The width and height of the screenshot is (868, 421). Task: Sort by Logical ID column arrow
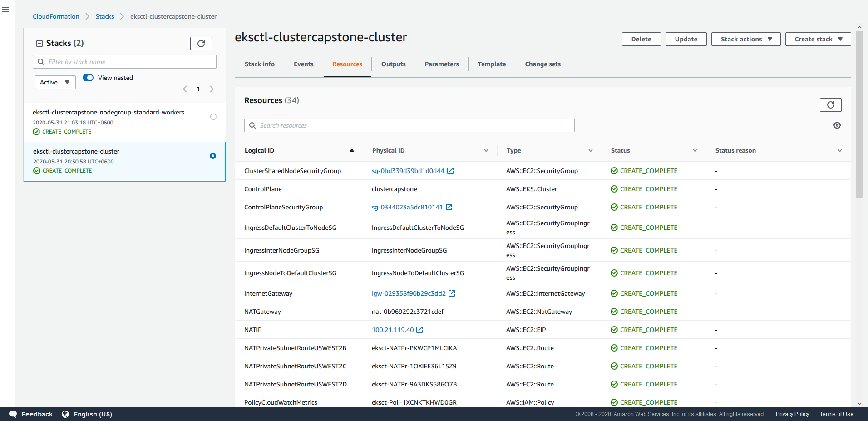pyautogui.click(x=352, y=150)
